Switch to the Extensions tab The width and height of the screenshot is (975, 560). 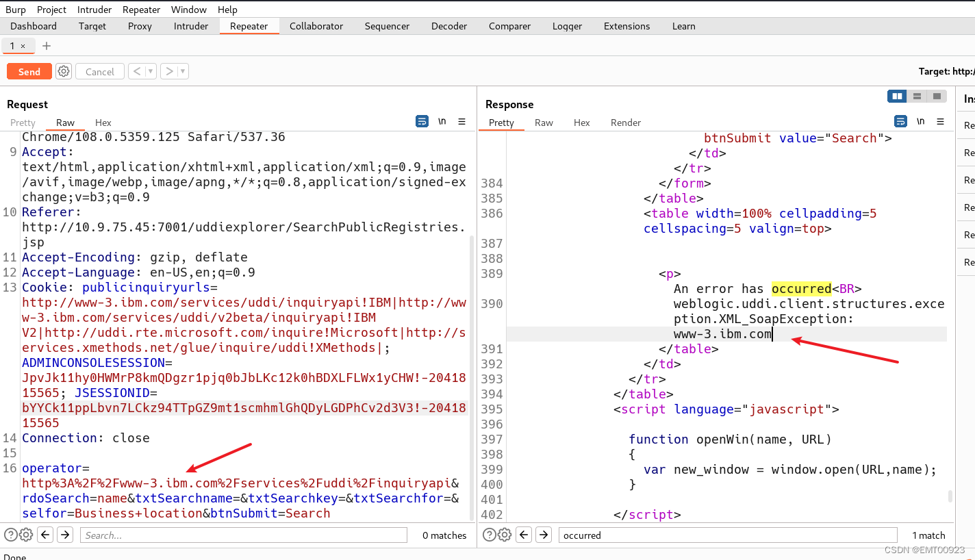[626, 26]
